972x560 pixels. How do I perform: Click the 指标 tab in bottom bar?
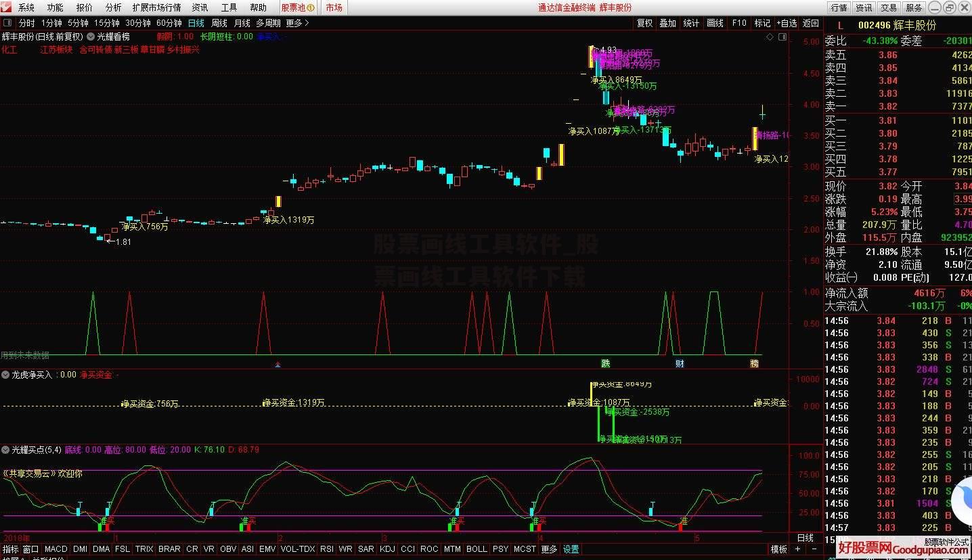click(10, 549)
